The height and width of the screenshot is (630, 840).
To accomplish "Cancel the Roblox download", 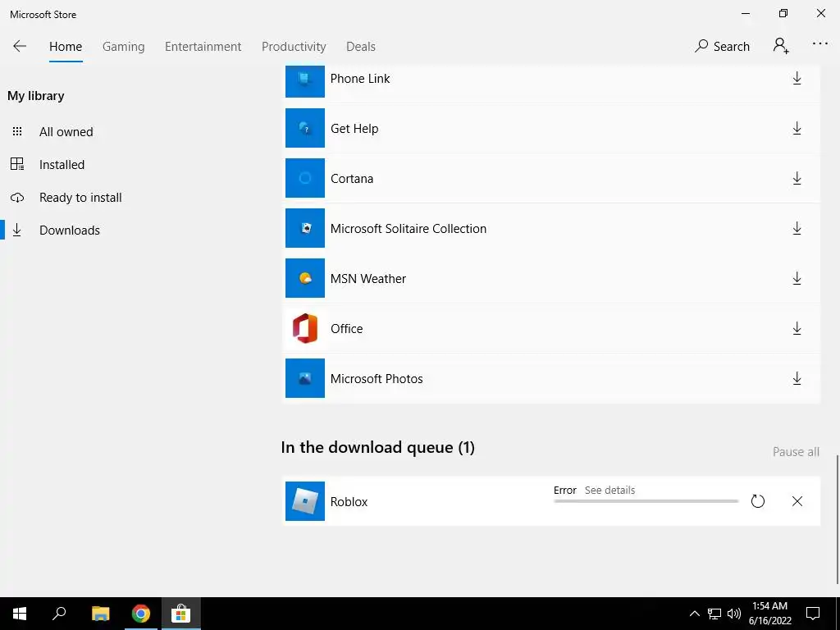I will (x=797, y=501).
